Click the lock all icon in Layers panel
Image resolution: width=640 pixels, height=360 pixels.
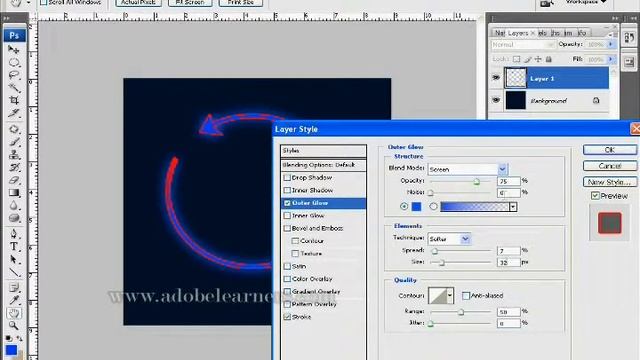549,59
